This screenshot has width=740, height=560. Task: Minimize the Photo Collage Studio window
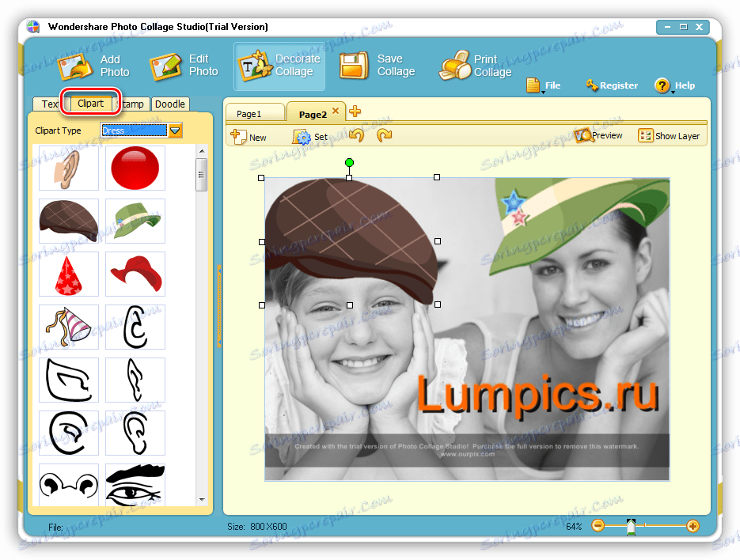coord(667,27)
